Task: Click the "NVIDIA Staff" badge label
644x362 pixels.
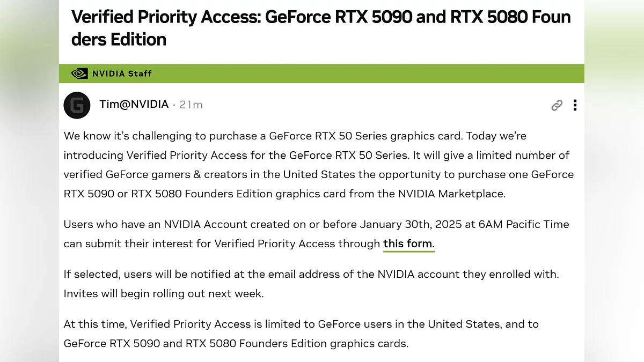Action: point(122,73)
